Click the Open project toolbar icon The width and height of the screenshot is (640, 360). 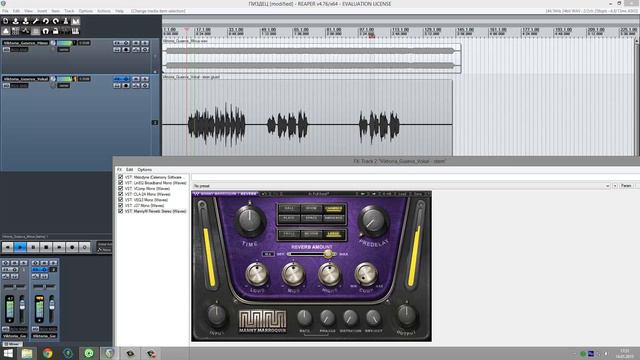click(x=16, y=21)
